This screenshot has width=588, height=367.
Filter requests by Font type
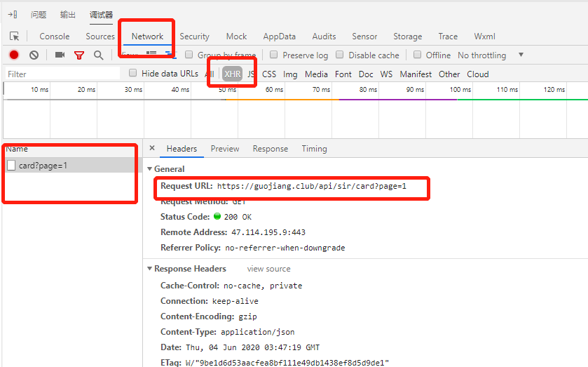[343, 74]
